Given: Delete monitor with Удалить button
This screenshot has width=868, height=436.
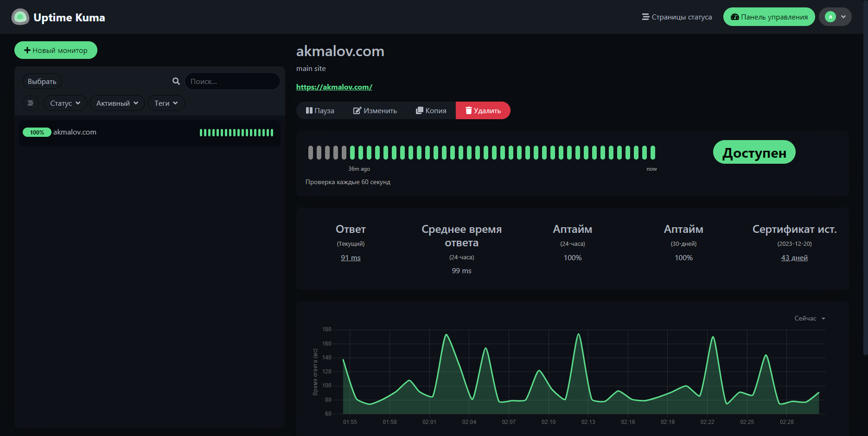Looking at the screenshot, I should pyautogui.click(x=483, y=110).
